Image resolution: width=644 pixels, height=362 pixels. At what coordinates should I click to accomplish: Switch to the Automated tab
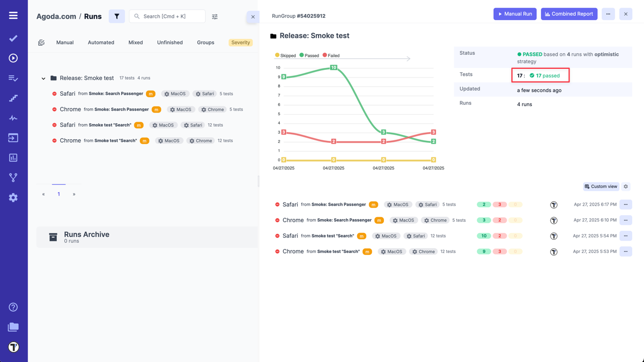pos(101,43)
